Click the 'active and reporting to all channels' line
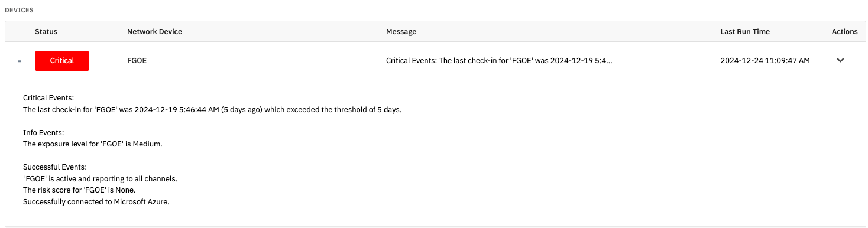Image resolution: width=868 pixels, height=228 pixels. 100,178
